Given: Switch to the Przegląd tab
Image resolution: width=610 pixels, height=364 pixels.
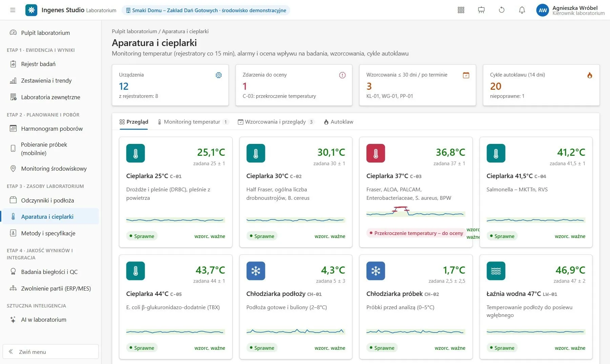Looking at the screenshot, I should 134,122.
